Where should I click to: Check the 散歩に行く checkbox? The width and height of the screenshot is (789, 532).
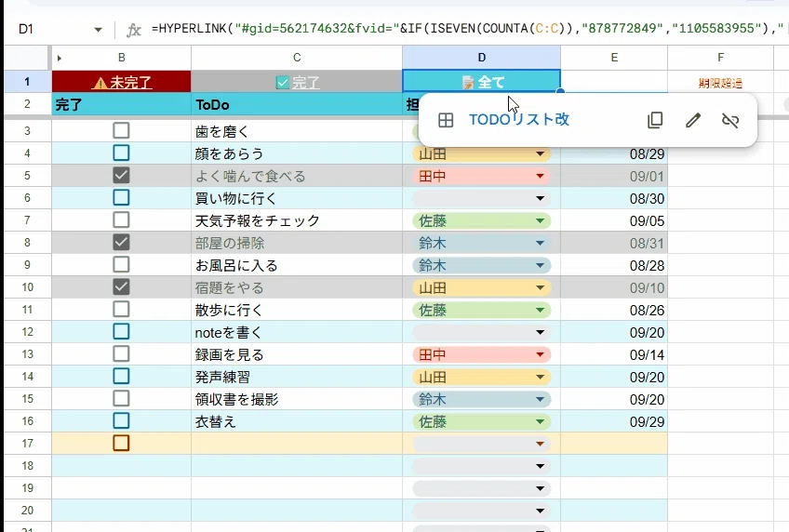pyautogui.click(x=121, y=309)
